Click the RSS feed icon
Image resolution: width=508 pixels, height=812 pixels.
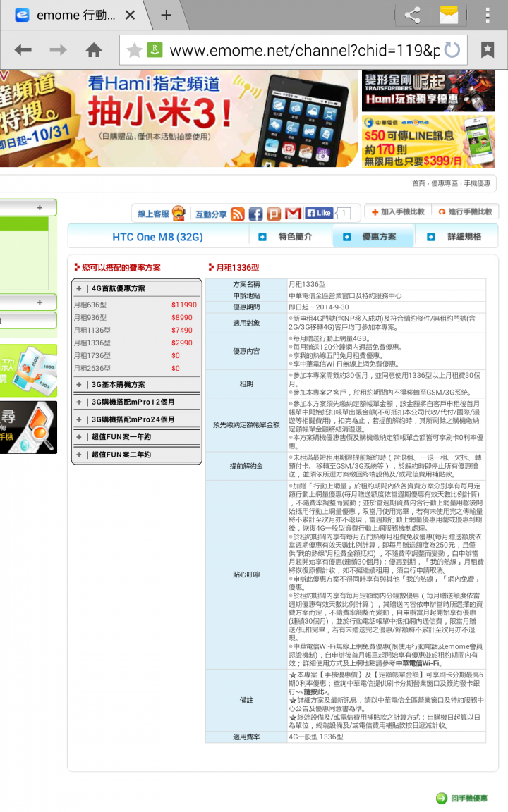pos(237,214)
